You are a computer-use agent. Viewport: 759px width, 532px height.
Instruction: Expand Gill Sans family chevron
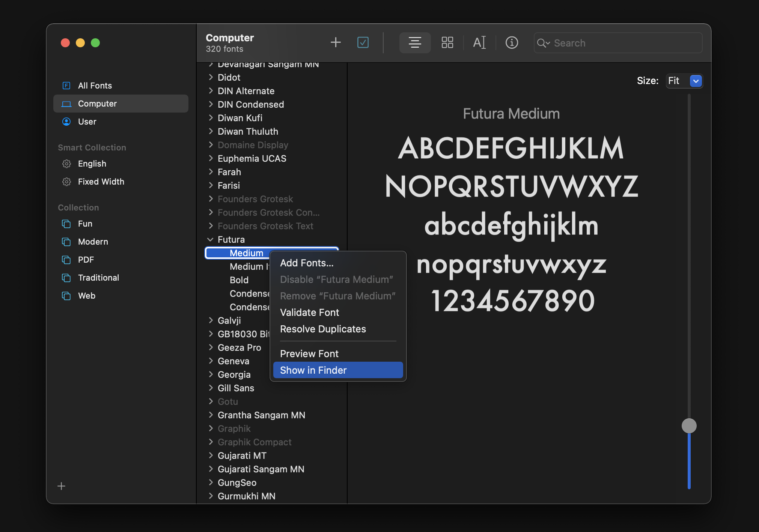coord(211,388)
